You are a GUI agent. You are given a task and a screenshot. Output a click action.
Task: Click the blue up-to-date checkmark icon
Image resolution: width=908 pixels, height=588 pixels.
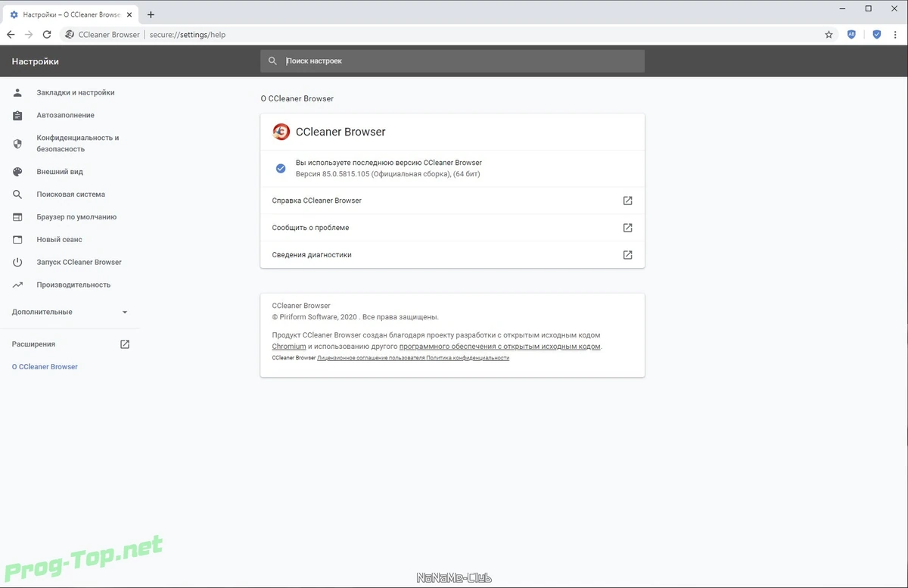tap(281, 168)
